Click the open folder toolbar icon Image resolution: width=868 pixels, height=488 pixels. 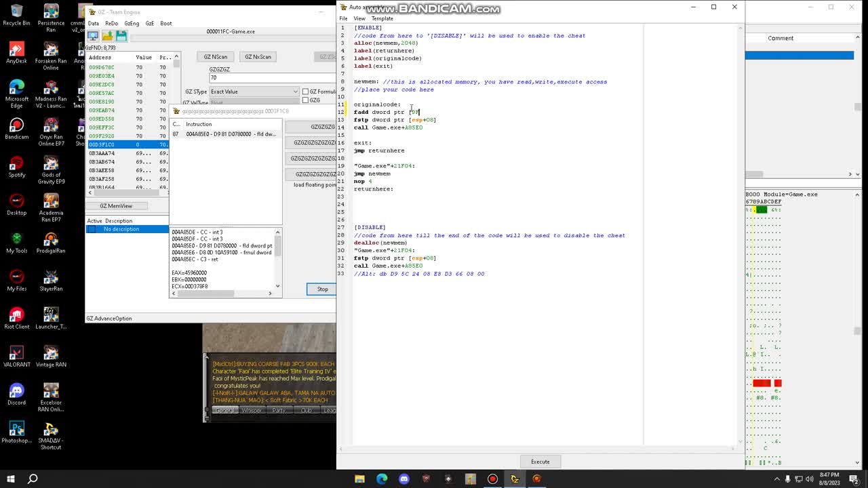(x=107, y=36)
